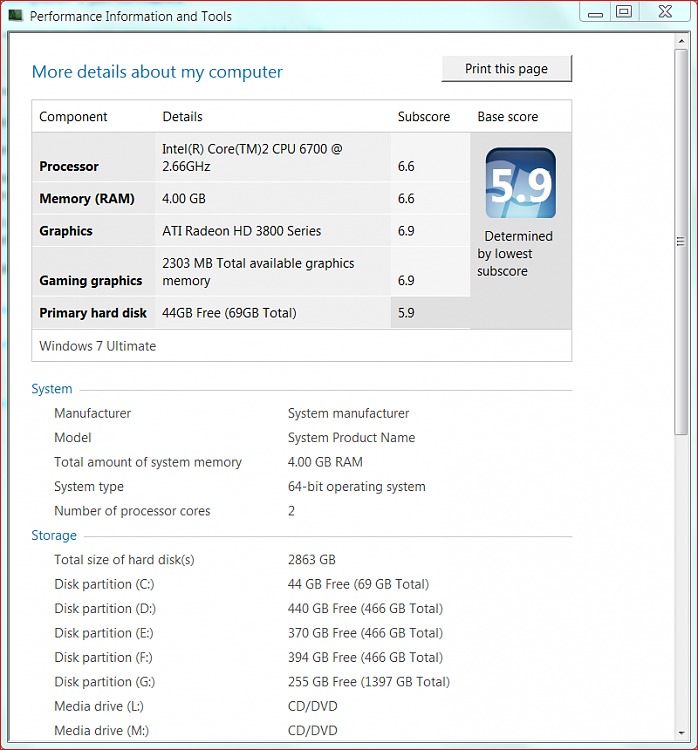This screenshot has height=750, width=698.
Task: Click '370 GB Free (466 GB Total)' value
Action: [365, 633]
